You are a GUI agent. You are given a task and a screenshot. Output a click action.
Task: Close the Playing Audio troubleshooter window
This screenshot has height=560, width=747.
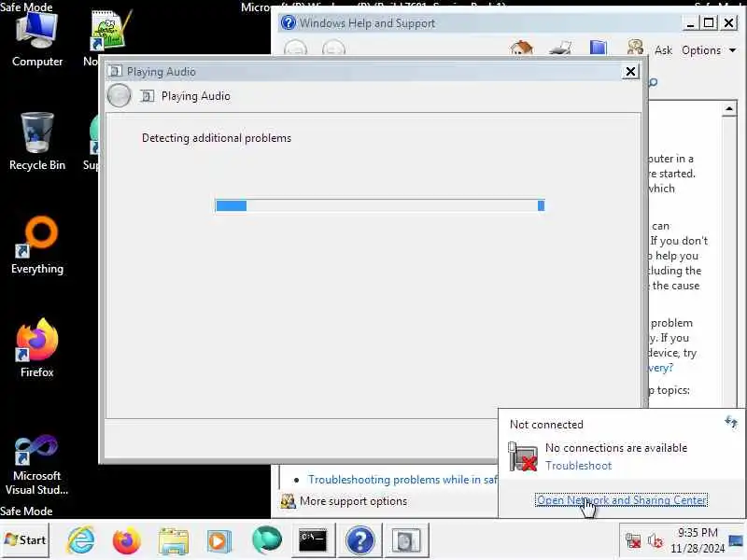630,72
